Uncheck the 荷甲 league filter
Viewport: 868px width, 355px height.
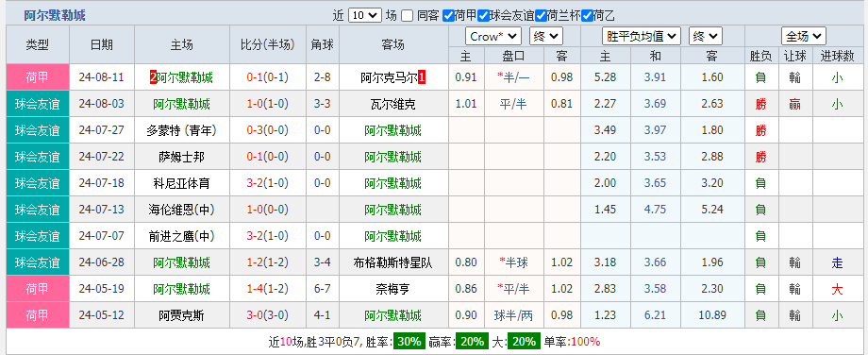pyautogui.click(x=448, y=15)
